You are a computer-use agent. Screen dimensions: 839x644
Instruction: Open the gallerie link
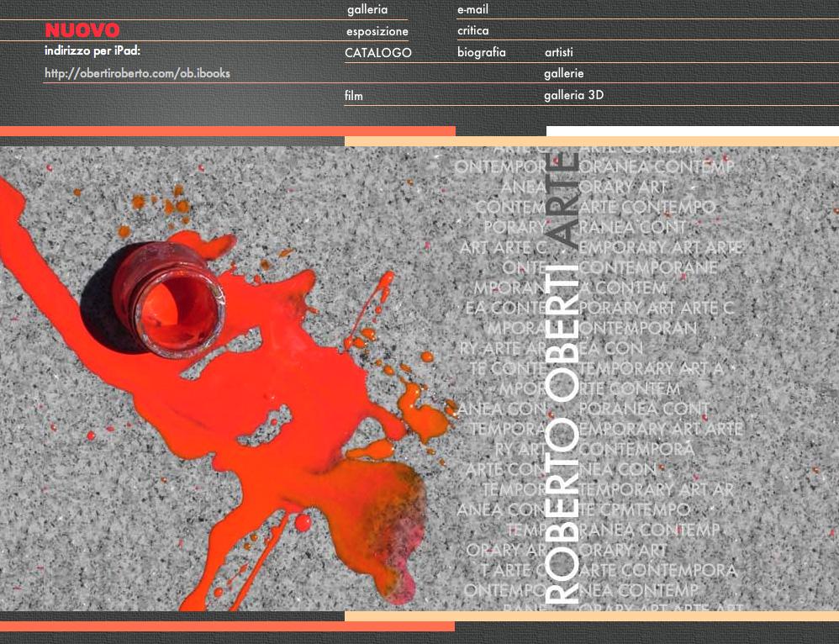(563, 73)
